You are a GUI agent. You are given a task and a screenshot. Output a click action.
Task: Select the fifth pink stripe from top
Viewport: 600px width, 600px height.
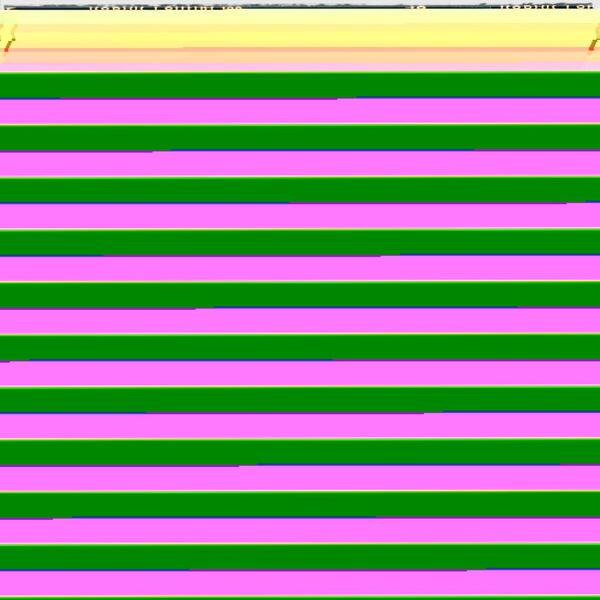300,320
